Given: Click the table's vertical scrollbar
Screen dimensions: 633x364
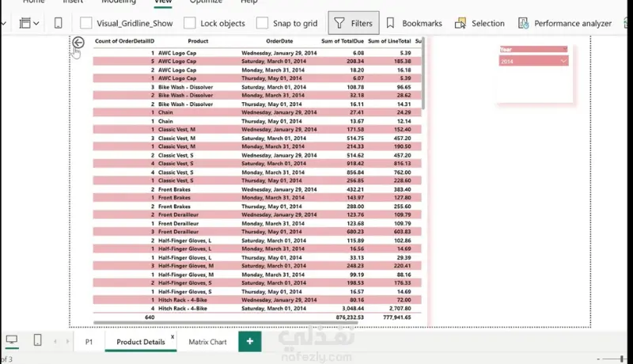Looking at the screenshot, I should tap(423, 73).
